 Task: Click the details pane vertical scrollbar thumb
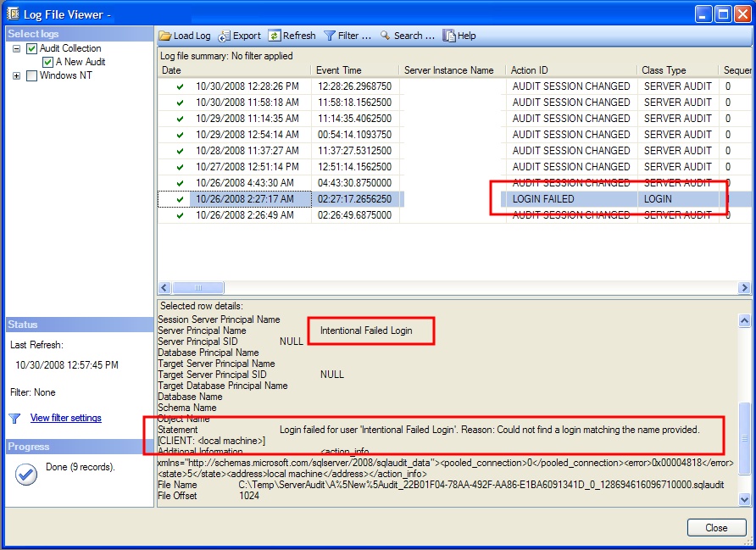[x=744, y=438]
